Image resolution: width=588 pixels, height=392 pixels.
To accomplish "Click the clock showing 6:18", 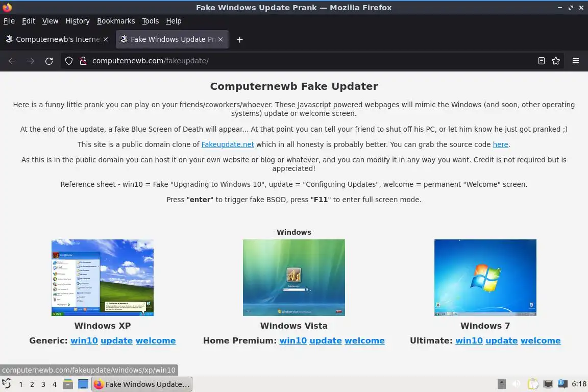I will click(579, 384).
